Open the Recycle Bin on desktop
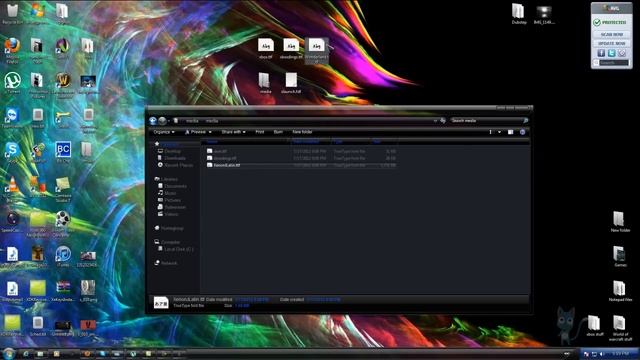 pyautogui.click(x=12, y=13)
